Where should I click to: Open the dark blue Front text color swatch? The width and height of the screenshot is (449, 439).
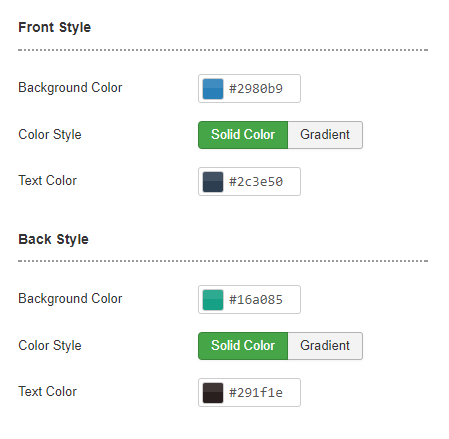[x=213, y=182]
